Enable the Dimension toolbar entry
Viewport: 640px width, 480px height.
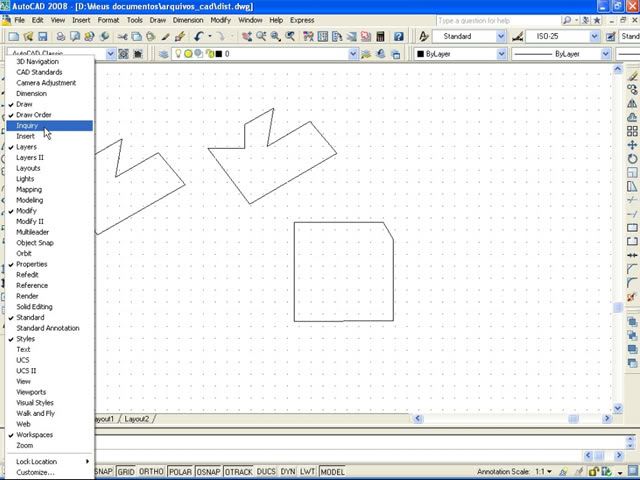(50, 93)
